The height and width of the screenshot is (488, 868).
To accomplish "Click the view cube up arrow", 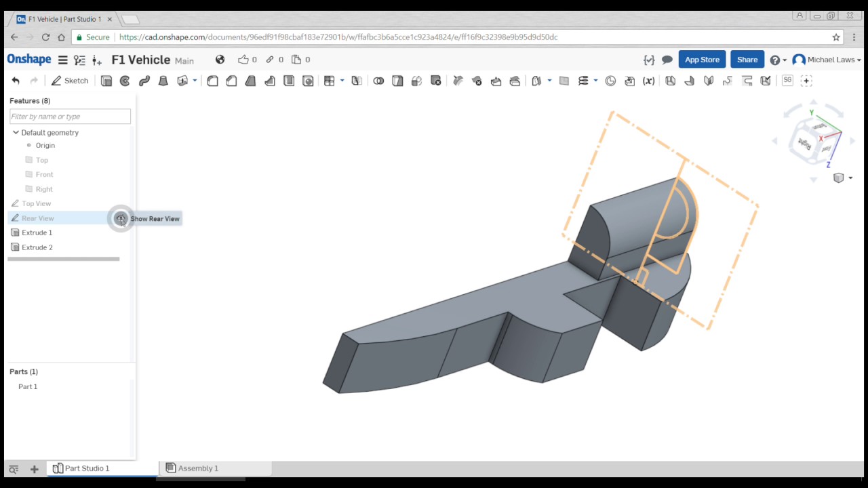I will (813, 102).
